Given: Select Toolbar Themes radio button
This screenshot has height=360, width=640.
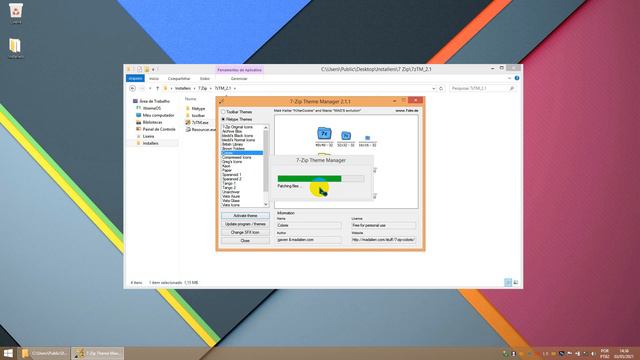Looking at the screenshot, I should tap(223, 111).
